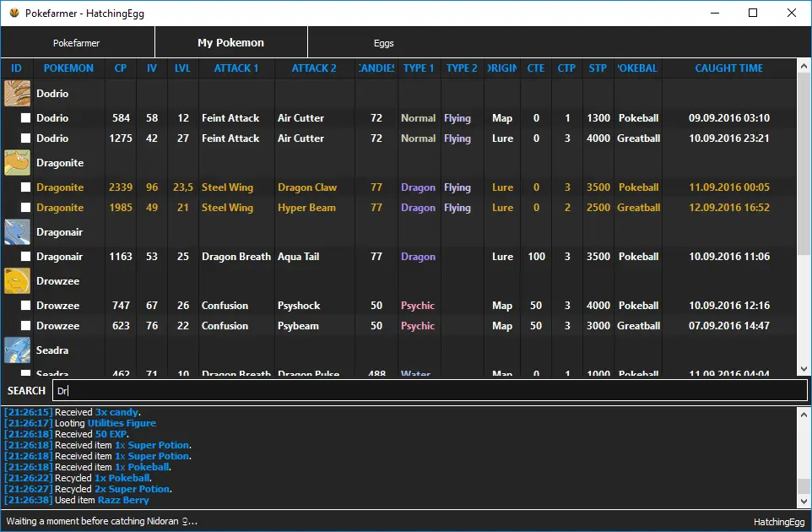Screen dimensions: 812x532
Task: Switch to the Eggs tab
Action: click(x=383, y=43)
